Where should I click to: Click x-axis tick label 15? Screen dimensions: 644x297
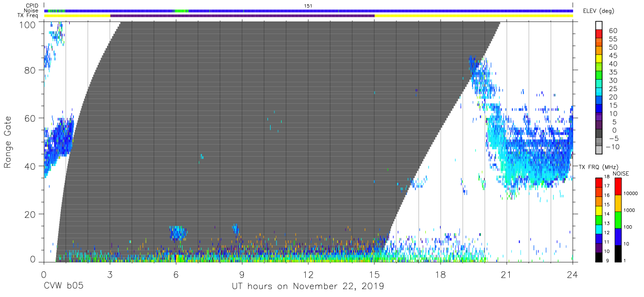(374, 274)
